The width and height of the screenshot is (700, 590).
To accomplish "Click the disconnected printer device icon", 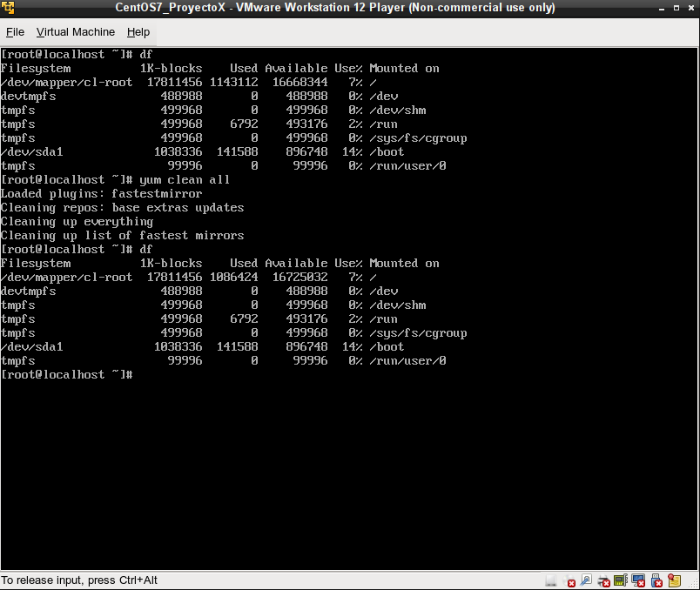I will point(603,580).
